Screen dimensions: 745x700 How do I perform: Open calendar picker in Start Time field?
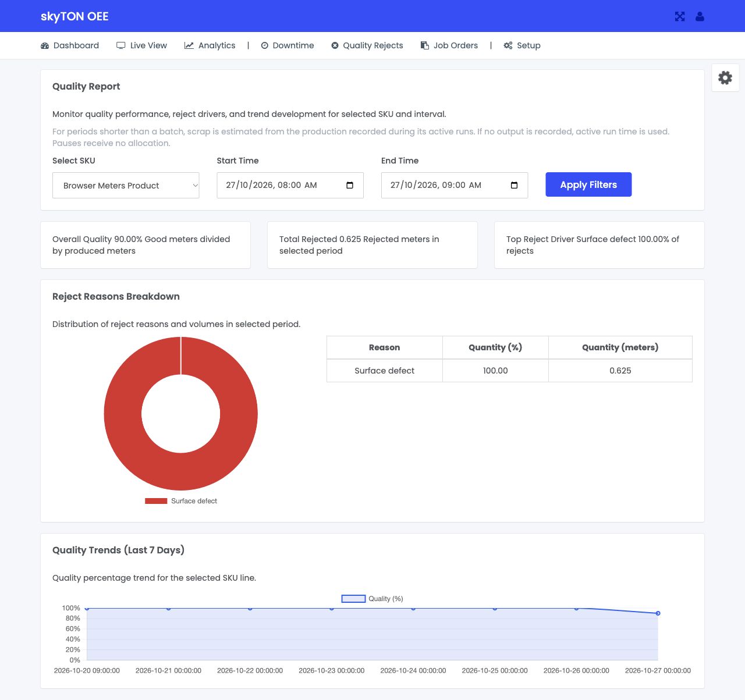[x=350, y=185]
